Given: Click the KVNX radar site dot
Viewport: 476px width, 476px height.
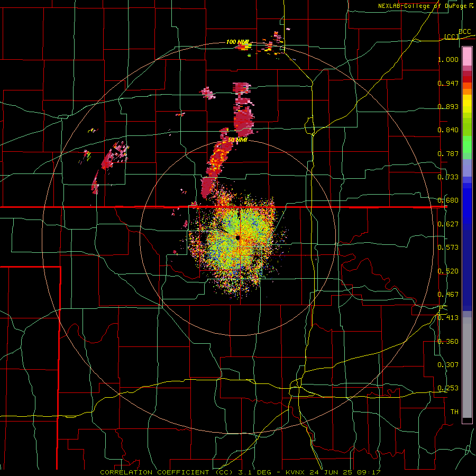Looking at the screenshot, I should [x=238, y=237].
